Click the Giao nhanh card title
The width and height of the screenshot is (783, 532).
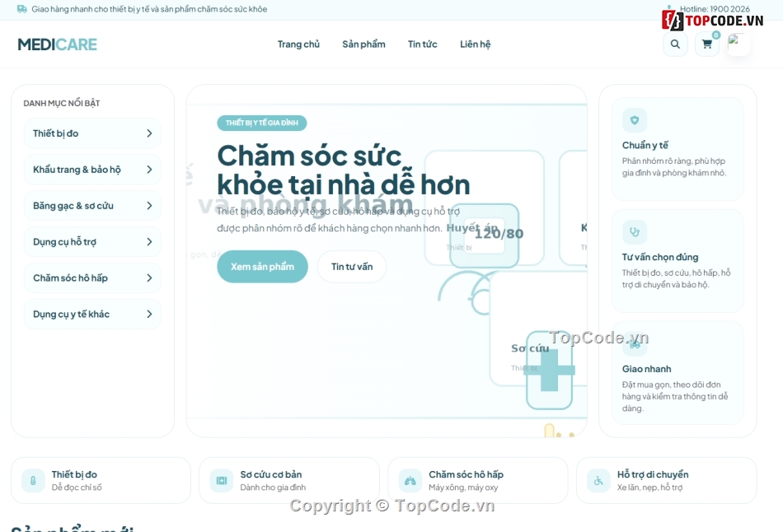(x=646, y=369)
